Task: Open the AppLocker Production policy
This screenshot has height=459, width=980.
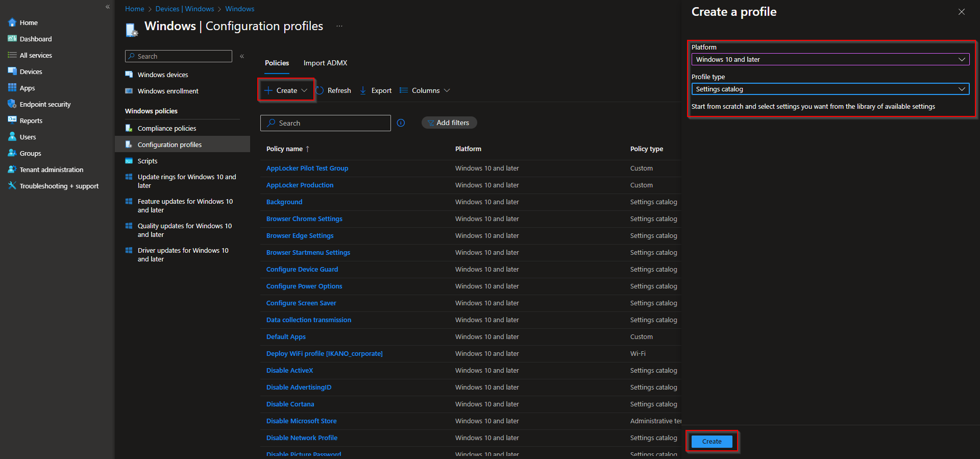Action: pos(300,185)
